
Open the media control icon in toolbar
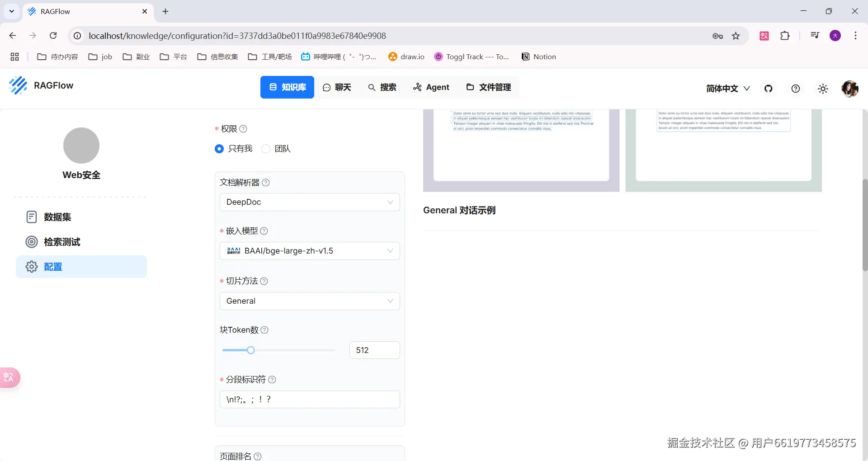pyautogui.click(x=815, y=36)
